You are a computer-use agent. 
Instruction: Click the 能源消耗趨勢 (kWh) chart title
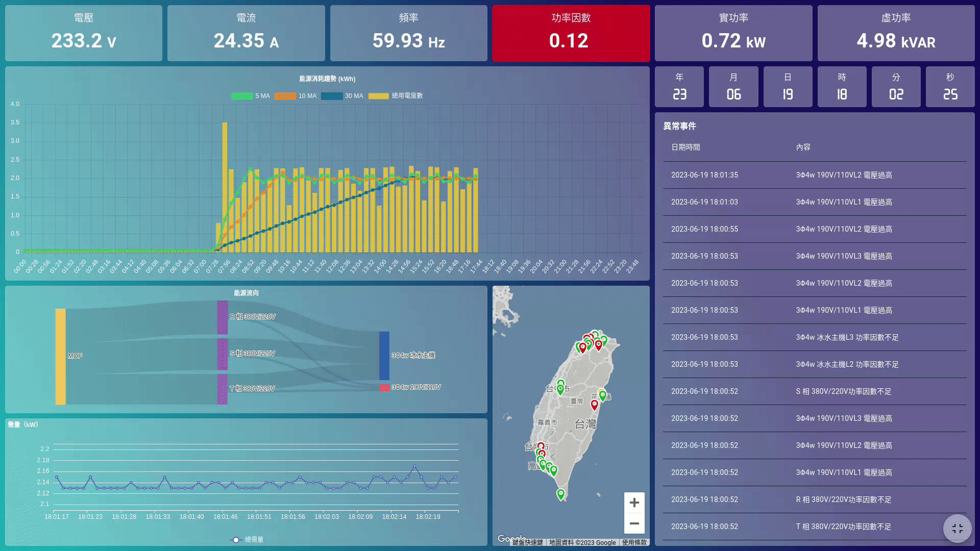tap(327, 79)
